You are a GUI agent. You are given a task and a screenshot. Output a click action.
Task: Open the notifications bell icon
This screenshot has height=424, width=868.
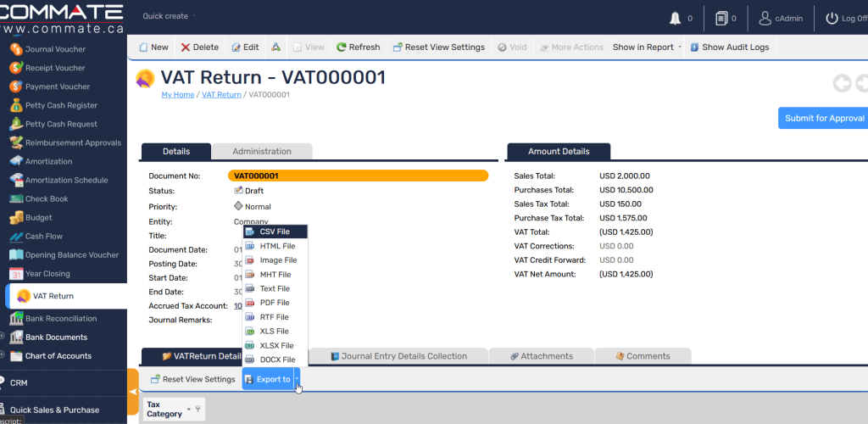click(x=675, y=19)
